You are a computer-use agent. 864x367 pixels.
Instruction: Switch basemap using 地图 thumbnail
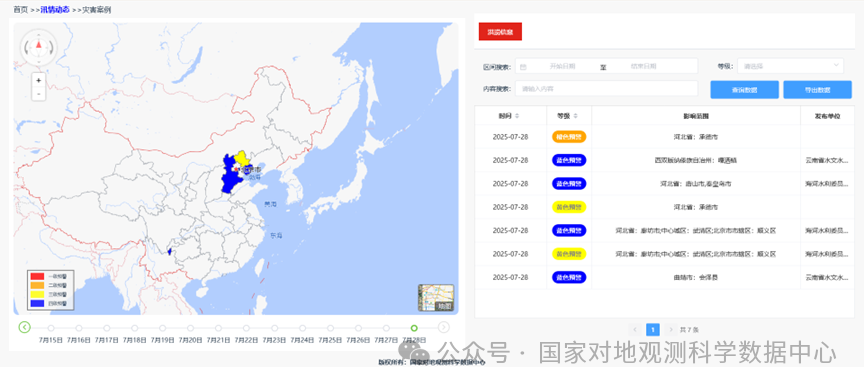[x=436, y=298]
